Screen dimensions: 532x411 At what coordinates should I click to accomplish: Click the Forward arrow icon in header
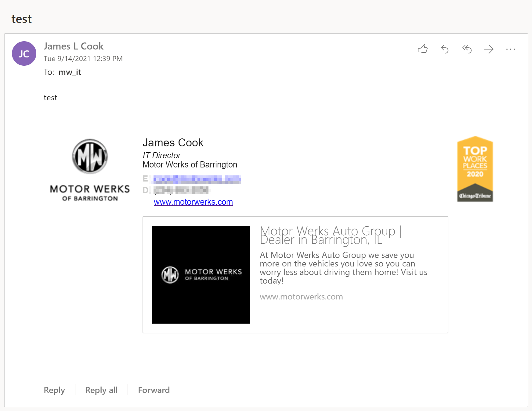tap(489, 49)
